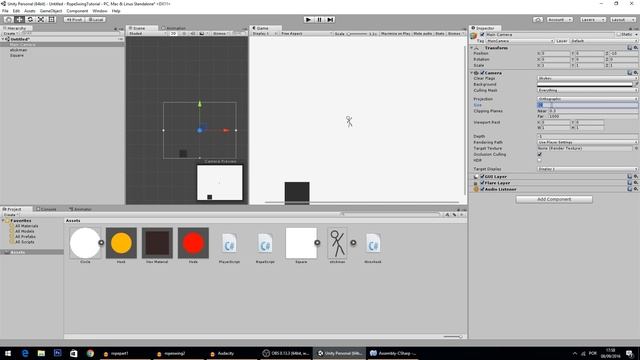640x360 pixels.
Task: Open Audacity from the taskbar
Action: (225, 353)
